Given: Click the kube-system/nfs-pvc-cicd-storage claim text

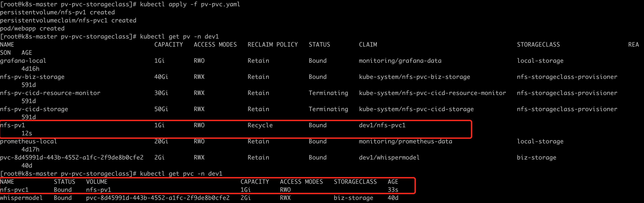Looking at the screenshot, I should [416, 109].
